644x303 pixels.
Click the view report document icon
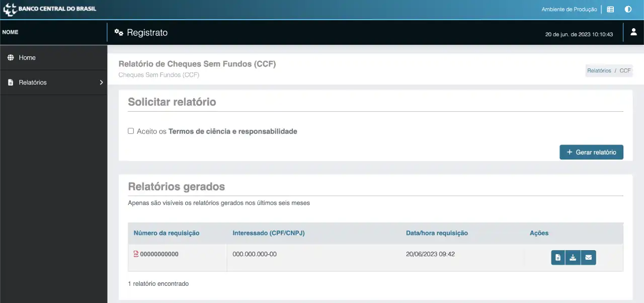pyautogui.click(x=557, y=258)
